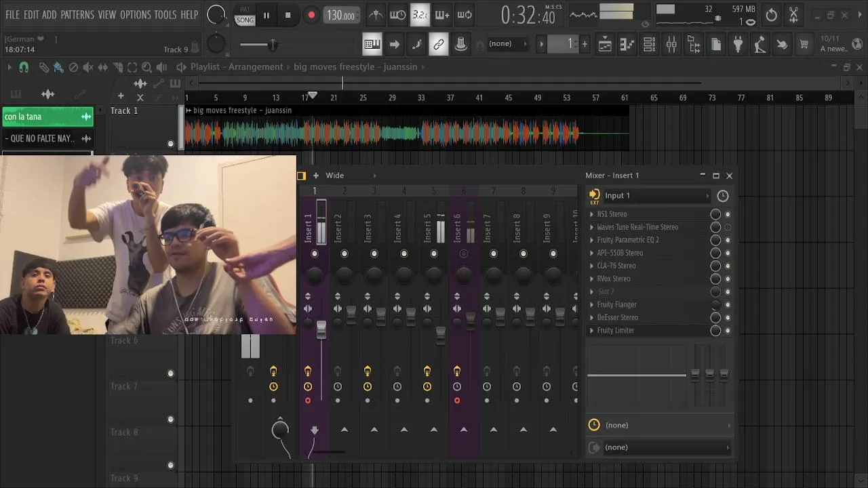Image resolution: width=868 pixels, height=488 pixels.
Task: Open the playlist view from the toolbar
Action: pos(605,45)
